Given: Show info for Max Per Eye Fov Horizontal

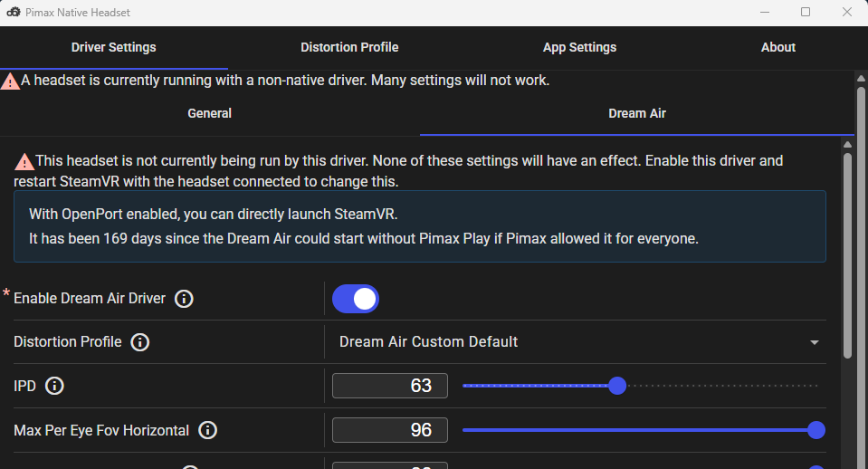Looking at the screenshot, I should (207, 430).
